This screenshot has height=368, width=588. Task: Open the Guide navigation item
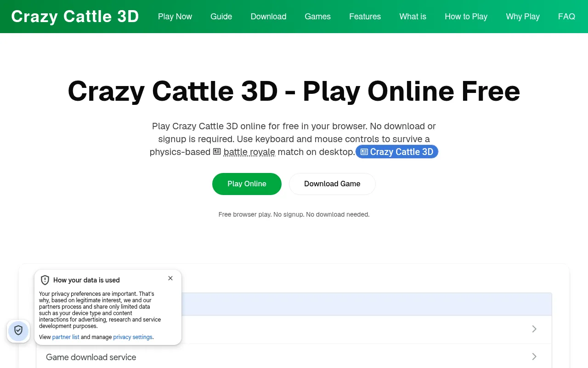point(221,17)
